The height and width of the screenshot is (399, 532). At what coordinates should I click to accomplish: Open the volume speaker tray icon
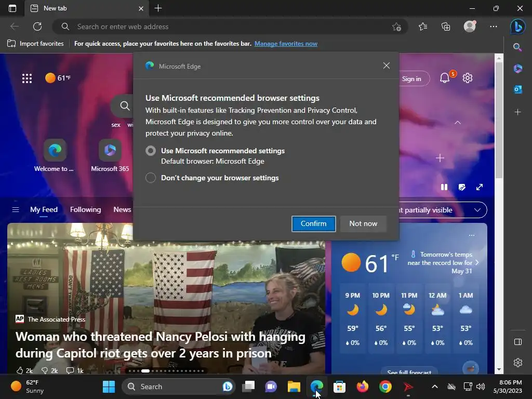click(481, 387)
